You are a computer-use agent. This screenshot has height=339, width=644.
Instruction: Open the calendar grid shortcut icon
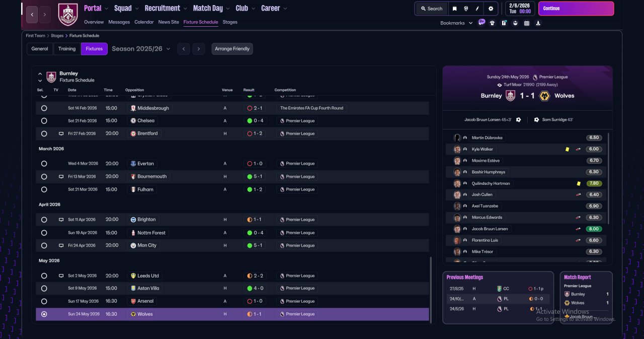(527, 23)
